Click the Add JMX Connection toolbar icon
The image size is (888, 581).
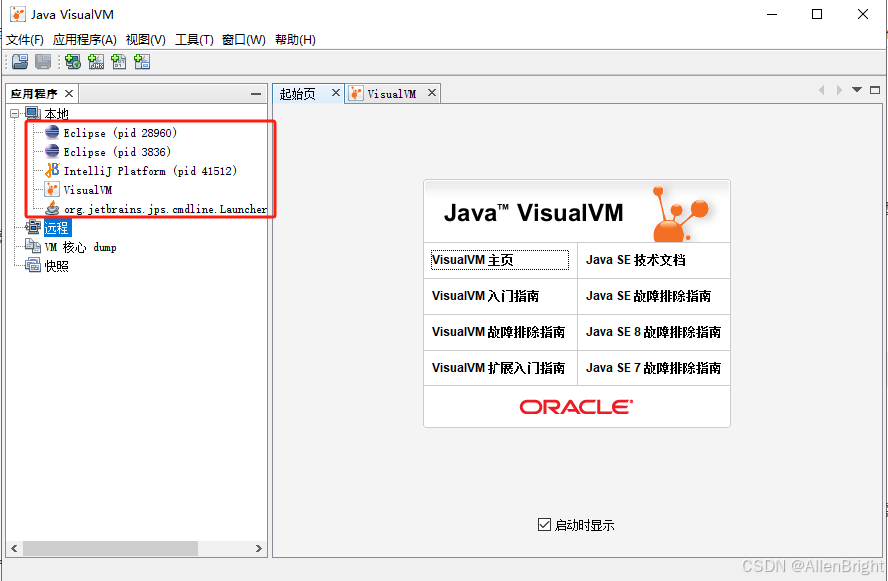pyautogui.click(x=96, y=62)
